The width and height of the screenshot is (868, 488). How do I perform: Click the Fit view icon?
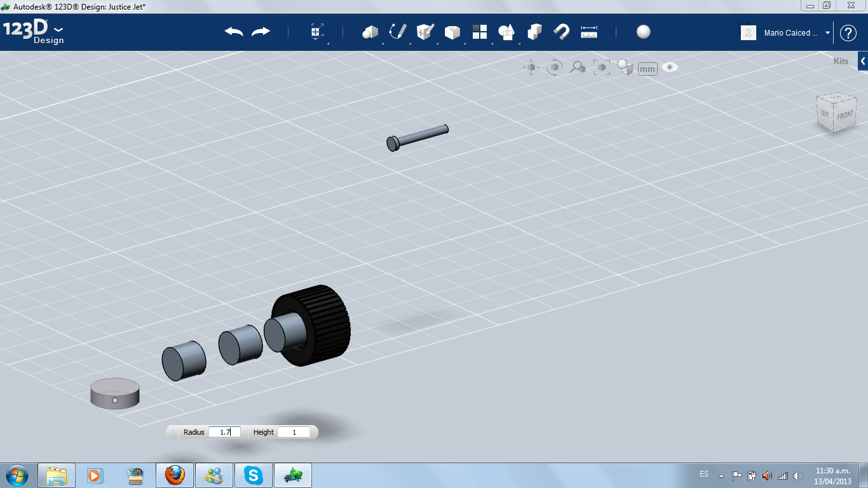click(601, 67)
